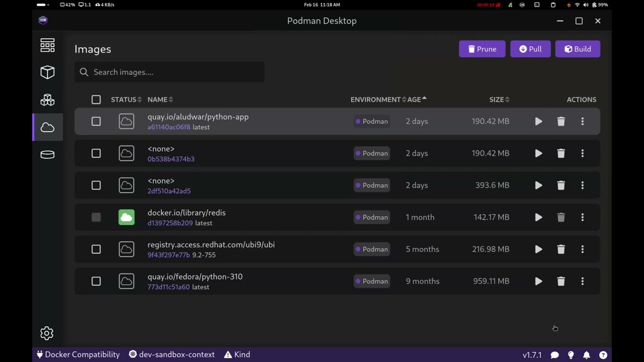Open the feedback chat icon in status bar
The height and width of the screenshot is (362, 644).
(x=554, y=355)
